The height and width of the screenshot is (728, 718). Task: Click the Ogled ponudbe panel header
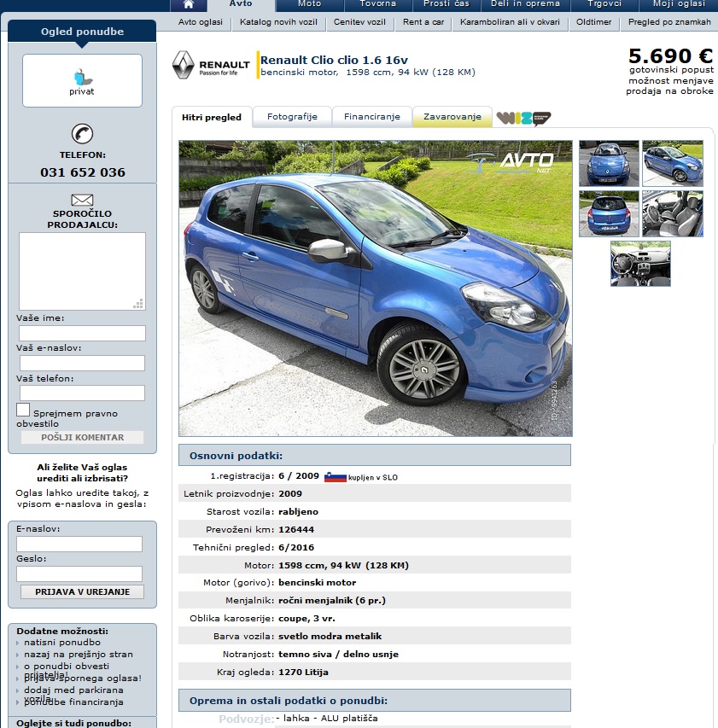(x=82, y=32)
